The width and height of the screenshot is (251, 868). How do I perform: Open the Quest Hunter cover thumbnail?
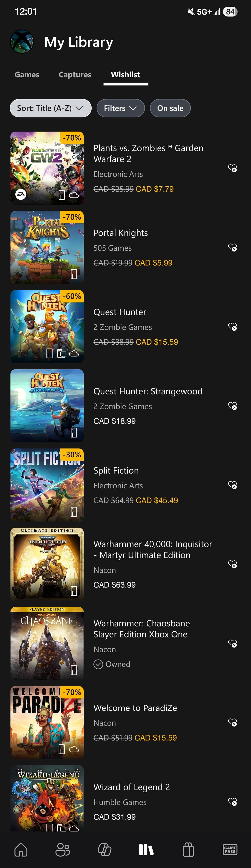pos(47,326)
